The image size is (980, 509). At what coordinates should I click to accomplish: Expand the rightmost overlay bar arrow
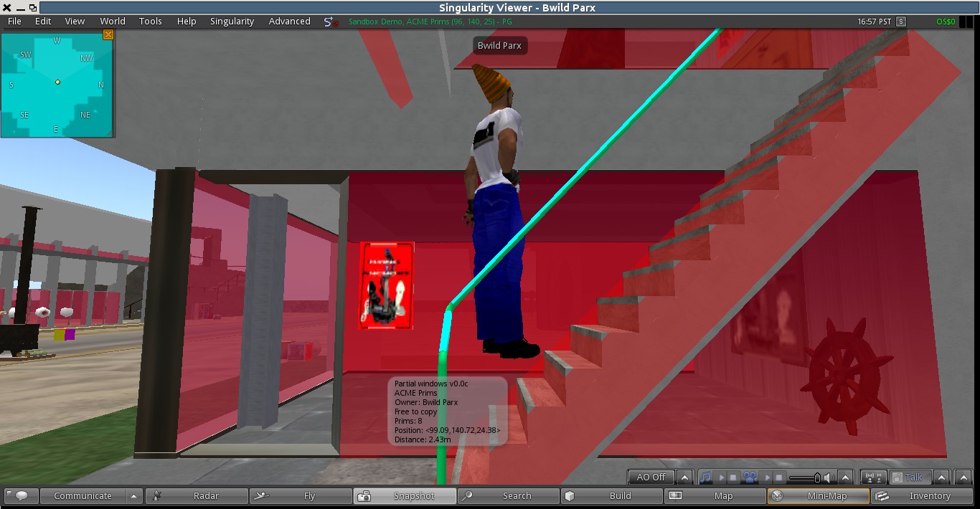tap(963, 477)
